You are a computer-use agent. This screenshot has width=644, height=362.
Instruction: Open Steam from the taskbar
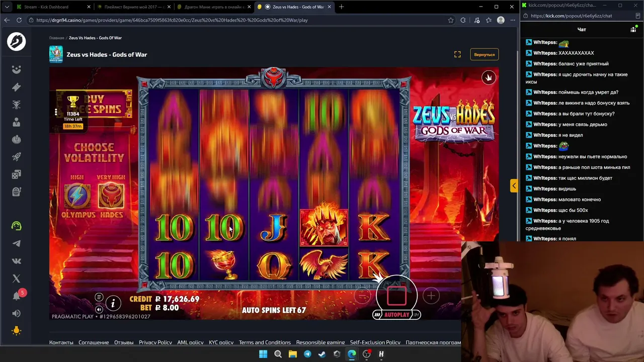tap(322, 354)
